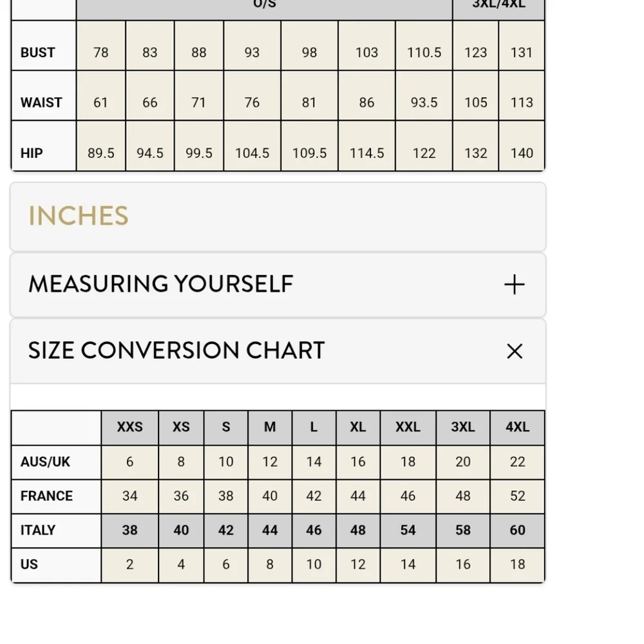Viewport: 644px width, 644px height.
Task: Click the SIZE CONVERSION CHART heading
Action: pos(176,350)
